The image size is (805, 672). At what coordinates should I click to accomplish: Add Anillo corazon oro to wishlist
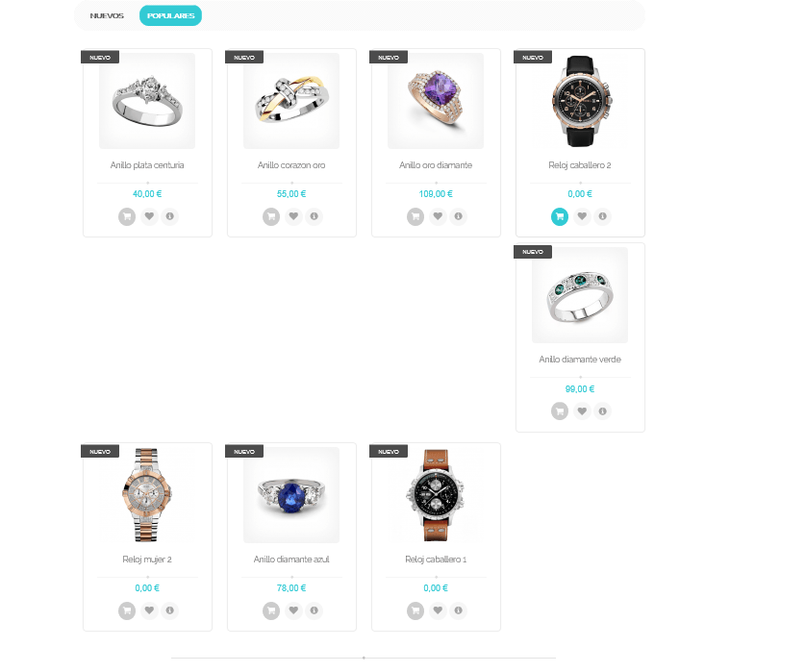click(293, 216)
